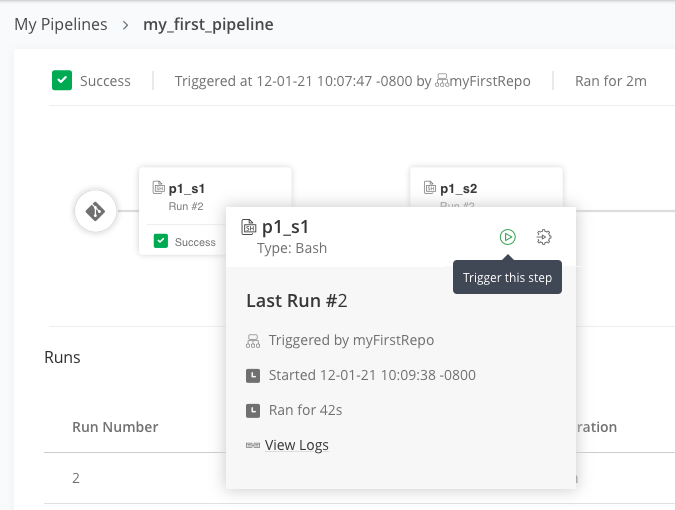675x510 pixels.
Task: Trigger the p1_s1 step via the play icon
Action: click(x=508, y=237)
